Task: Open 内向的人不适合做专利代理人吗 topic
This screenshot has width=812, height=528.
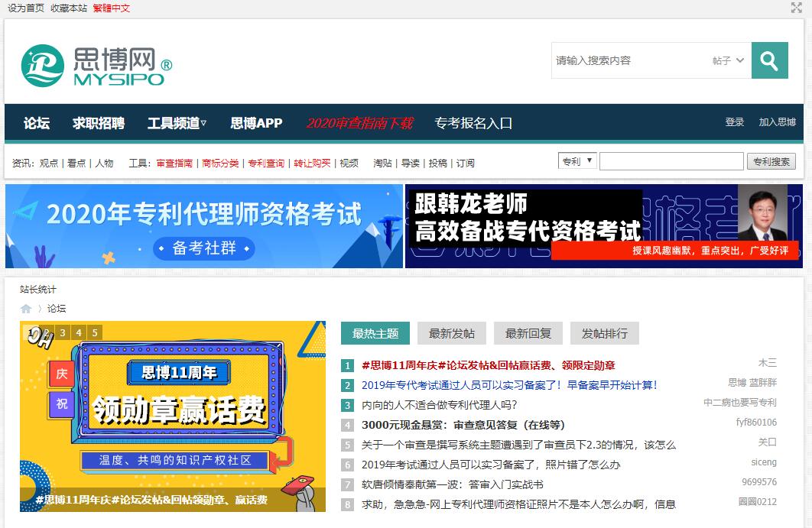Action: [439, 405]
